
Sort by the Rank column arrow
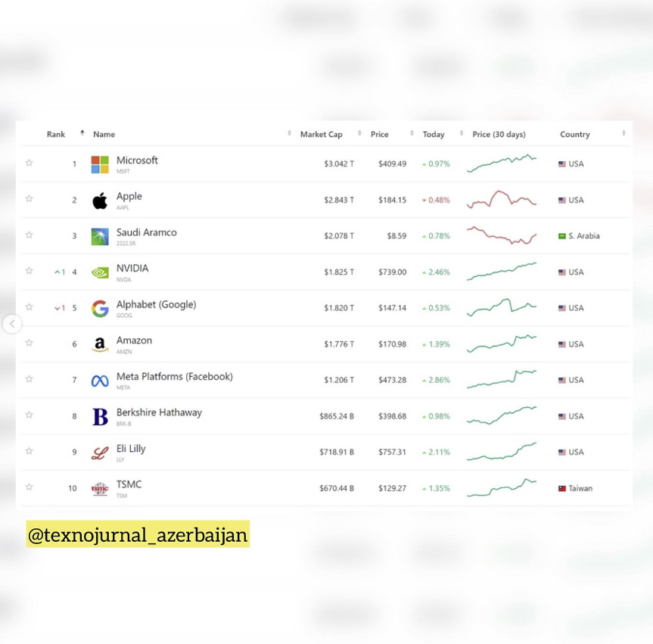coord(82,134)
